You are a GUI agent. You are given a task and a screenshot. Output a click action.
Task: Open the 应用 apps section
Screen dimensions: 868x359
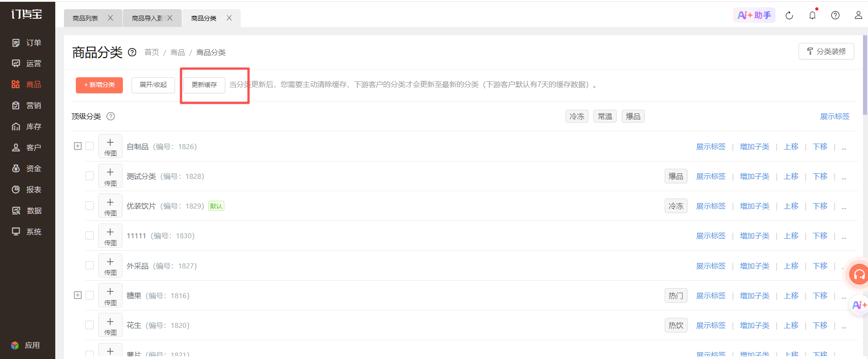click(26, 345)
